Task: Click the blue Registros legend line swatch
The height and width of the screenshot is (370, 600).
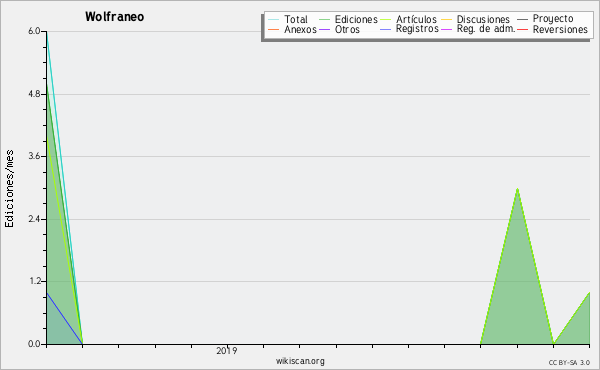Action: click(385, 29)
